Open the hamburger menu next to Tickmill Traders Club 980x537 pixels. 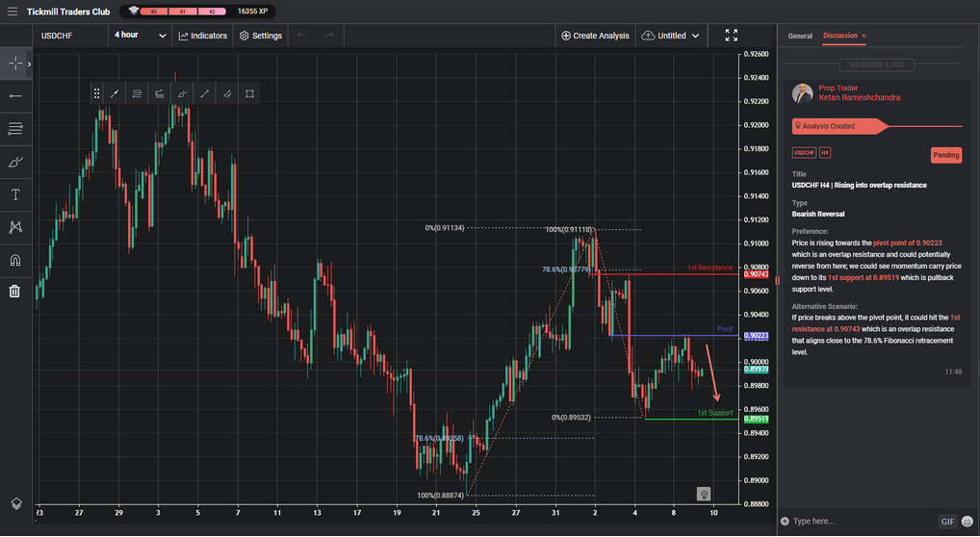click(12, 12)
